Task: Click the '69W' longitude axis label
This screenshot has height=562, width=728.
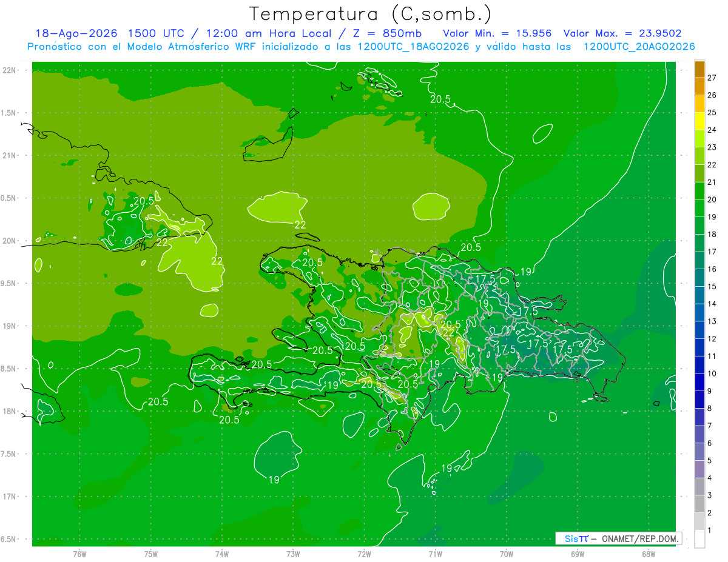Action: [x=577, y=554]
